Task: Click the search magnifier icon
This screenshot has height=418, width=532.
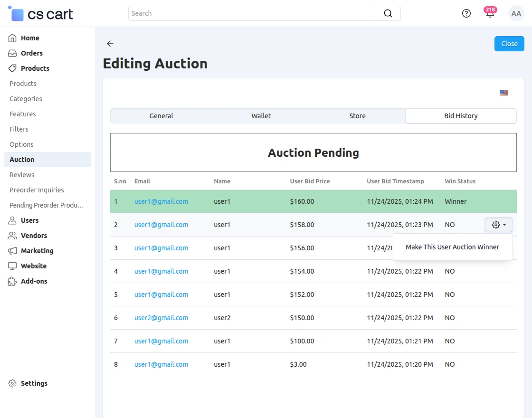Action: [388, 13]
